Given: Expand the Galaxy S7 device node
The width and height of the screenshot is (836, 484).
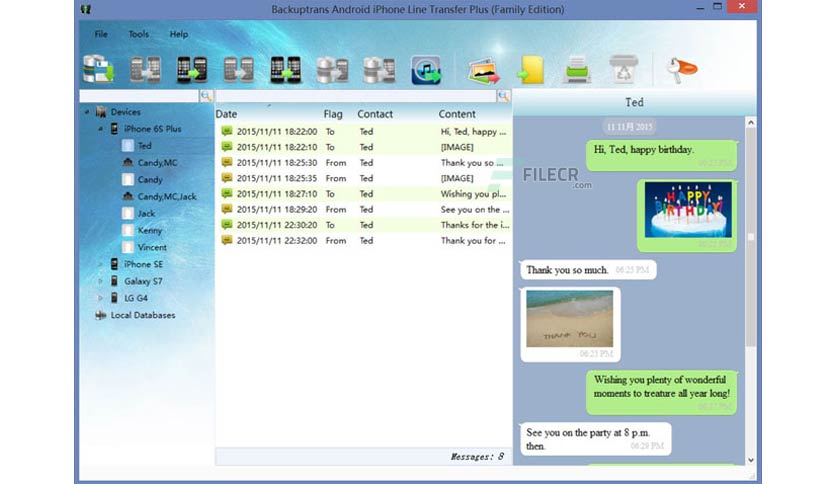Looking at the screenshot, I should [x=100, y=281].
